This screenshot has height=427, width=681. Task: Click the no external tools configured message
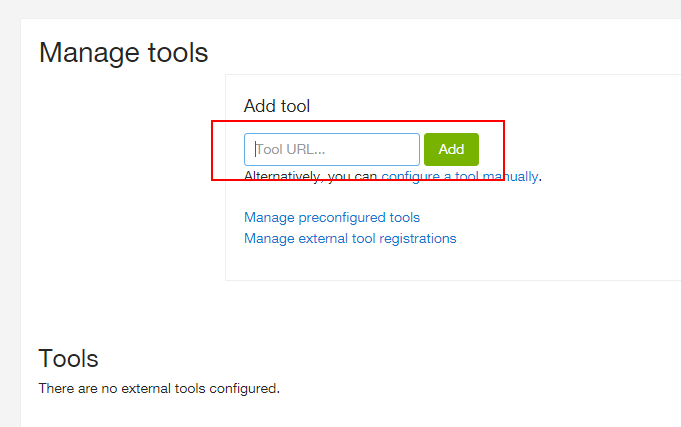coord(159,388)
